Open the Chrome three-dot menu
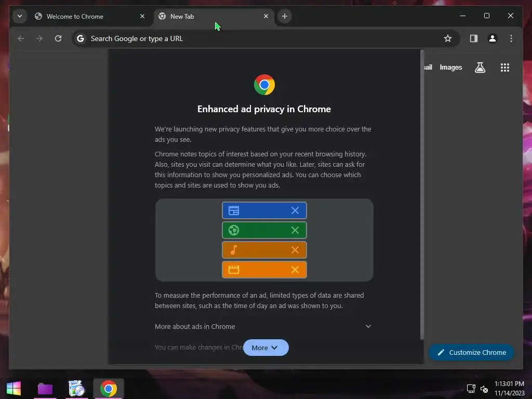The image size is (532, 399). (x=511, y=38)
